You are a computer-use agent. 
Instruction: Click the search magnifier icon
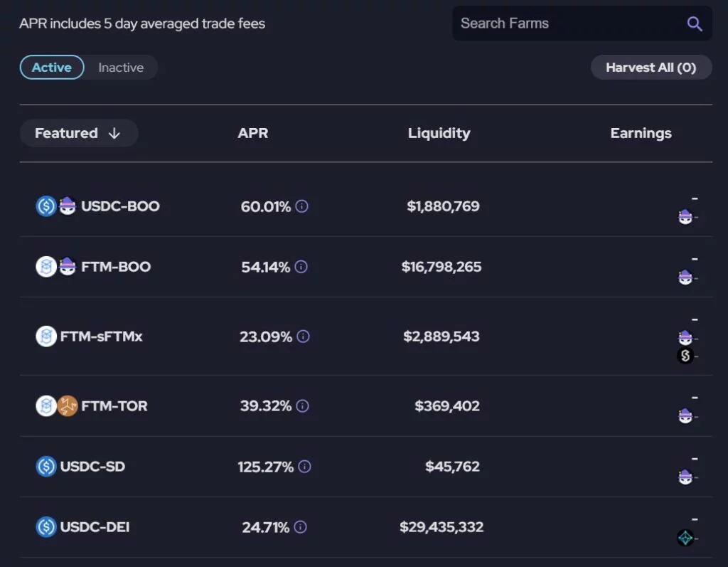[x=695, y=23]
